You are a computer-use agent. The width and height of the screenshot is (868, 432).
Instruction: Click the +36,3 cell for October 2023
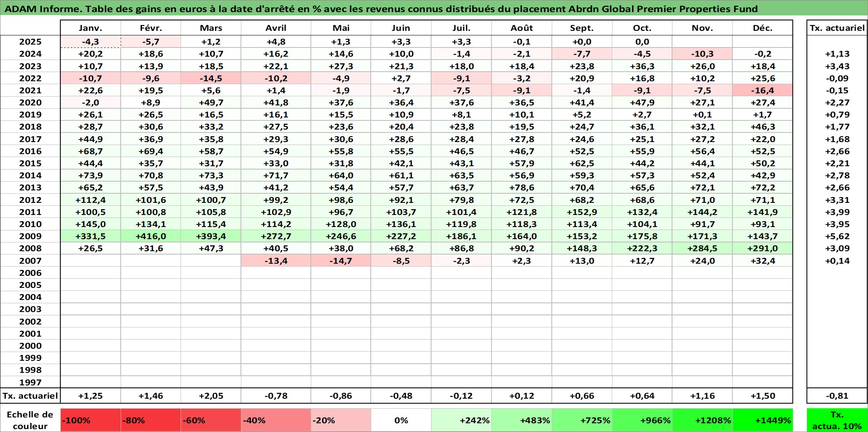point(642,66)
